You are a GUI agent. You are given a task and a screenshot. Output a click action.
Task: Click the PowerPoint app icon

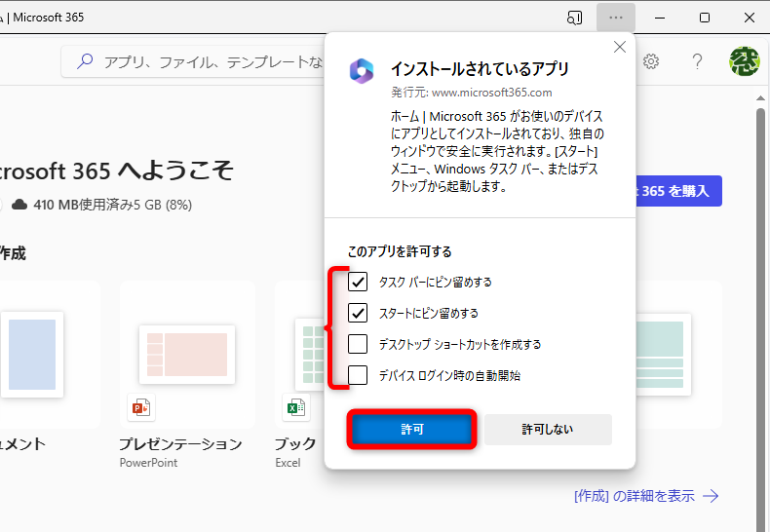pos(141,407)
